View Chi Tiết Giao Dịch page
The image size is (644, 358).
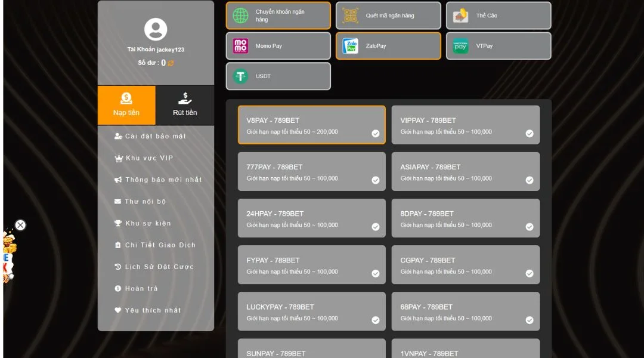[156, 245]
